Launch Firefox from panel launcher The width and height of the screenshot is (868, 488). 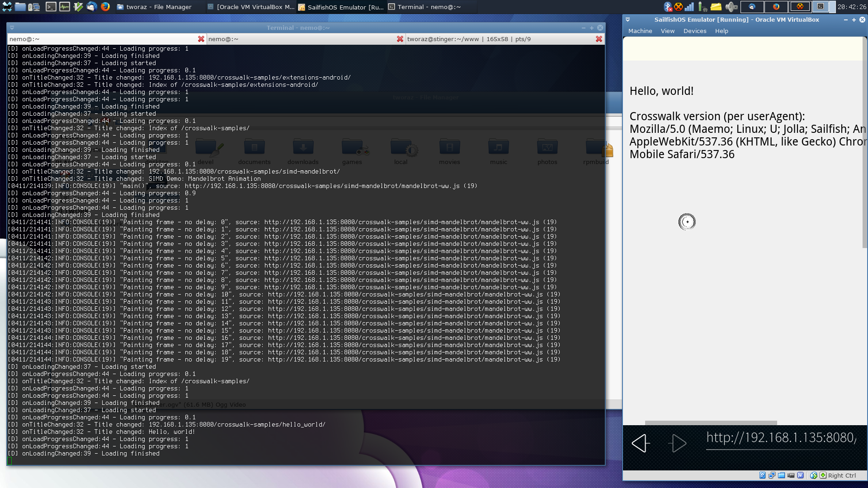tap(105, 7)
